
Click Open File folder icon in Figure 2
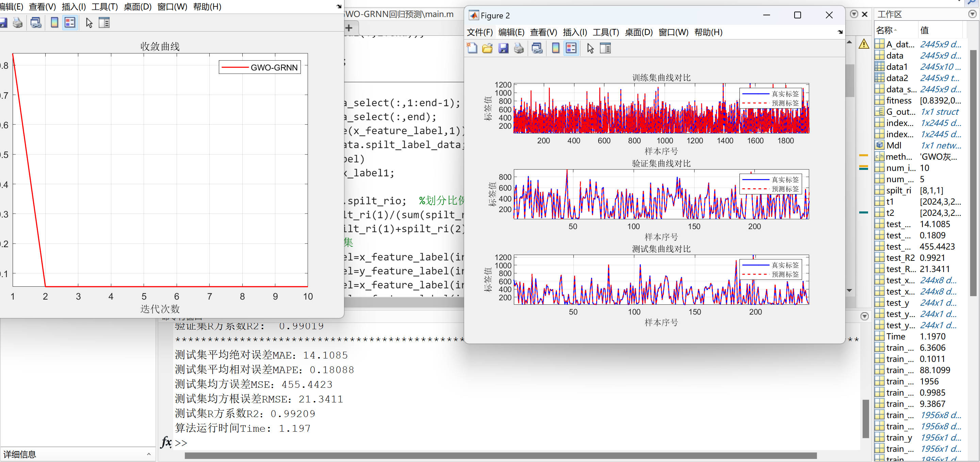(x=487, y=48)
